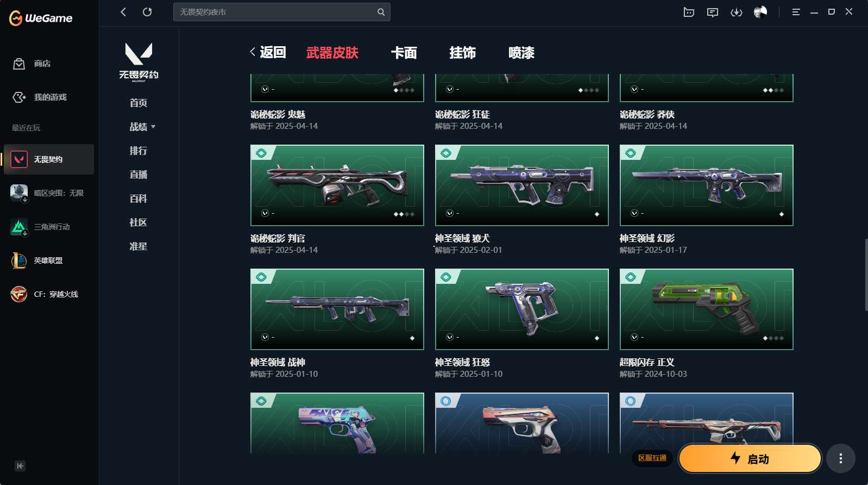Image resolution: width=868 pixels, height=485 pixels.
Task: Open the download manager icon
Action: point(737,12)
